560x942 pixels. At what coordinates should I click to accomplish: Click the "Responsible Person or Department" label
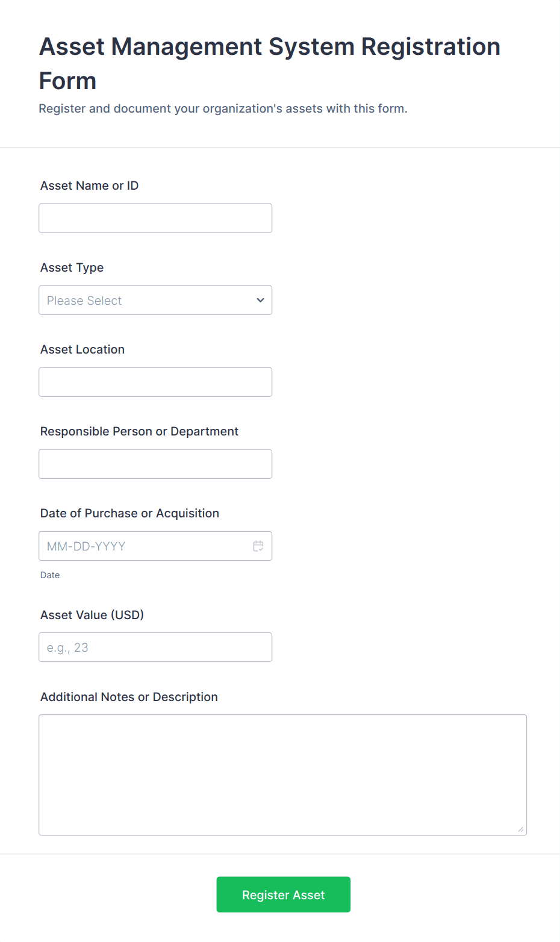139,431
